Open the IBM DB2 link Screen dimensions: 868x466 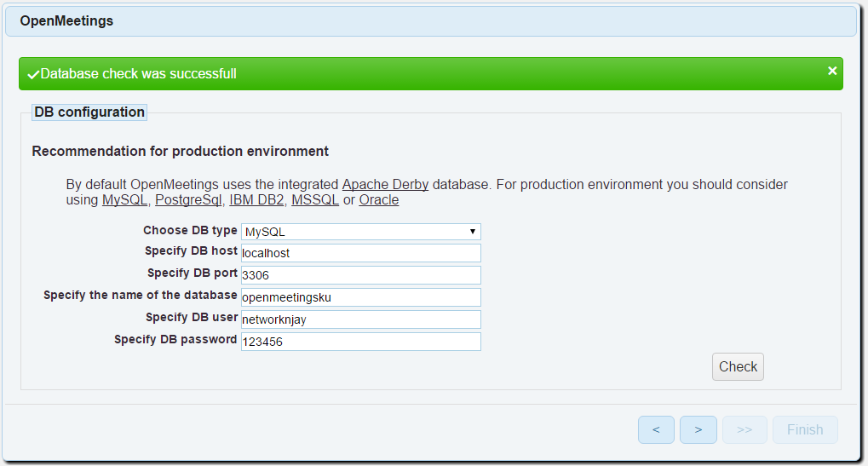pyautogui.click(x=256, y=200)
